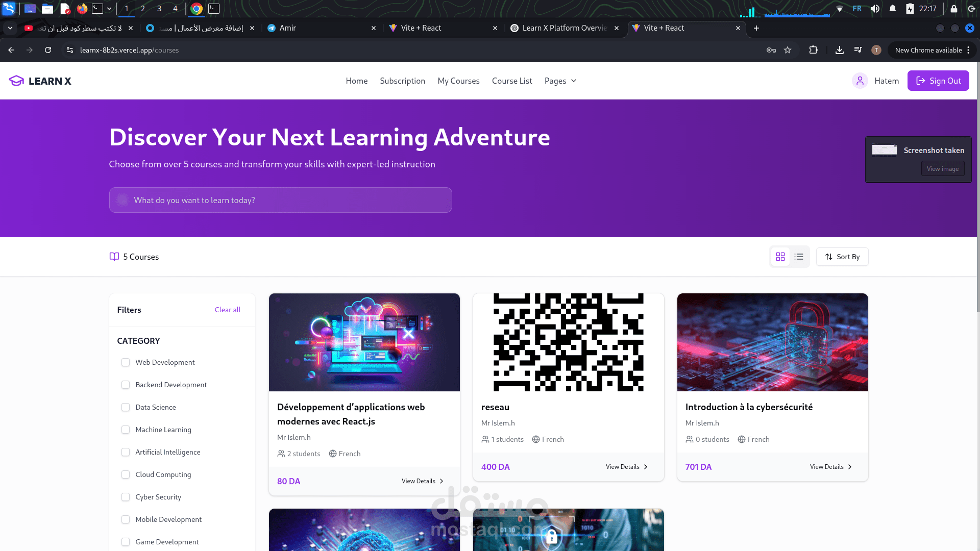View Details of cybersécurité course

[831, 467]
